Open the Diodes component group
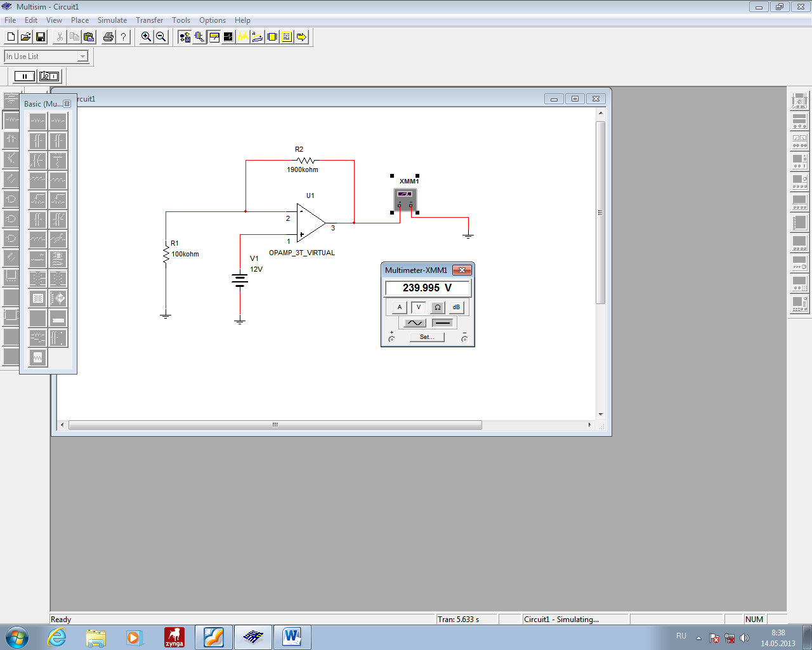Image resolution: width=812 pixels, height=650 pixels. [11, 139]
